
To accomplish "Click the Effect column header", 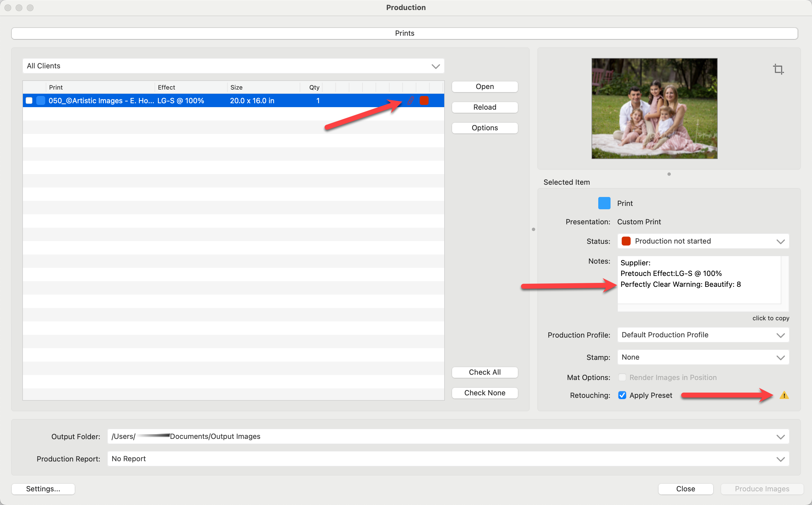I will tap(166, 87).
